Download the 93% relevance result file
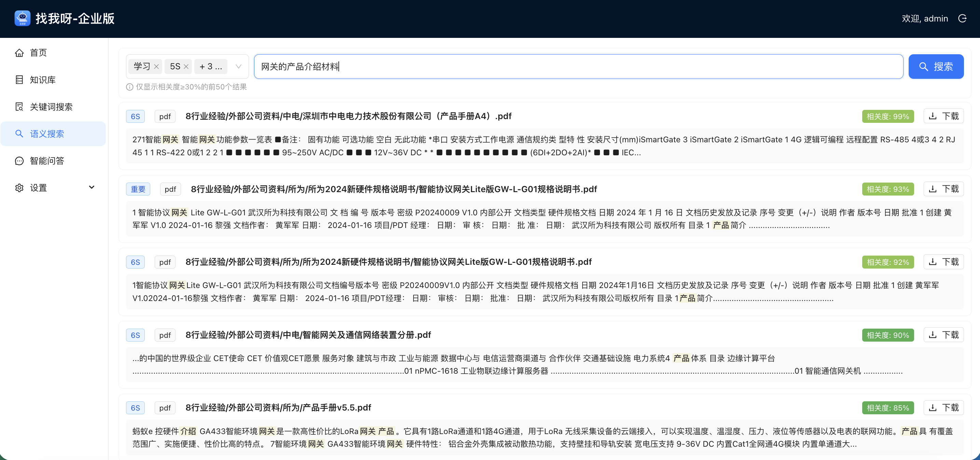The height and width of the screenshot is (460, 980). click(943, 189)
